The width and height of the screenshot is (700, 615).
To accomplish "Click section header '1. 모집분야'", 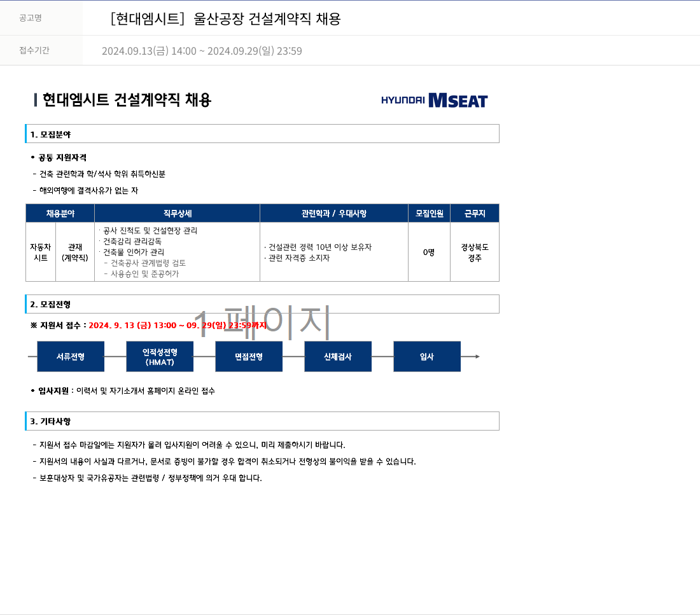I will 262,134.
